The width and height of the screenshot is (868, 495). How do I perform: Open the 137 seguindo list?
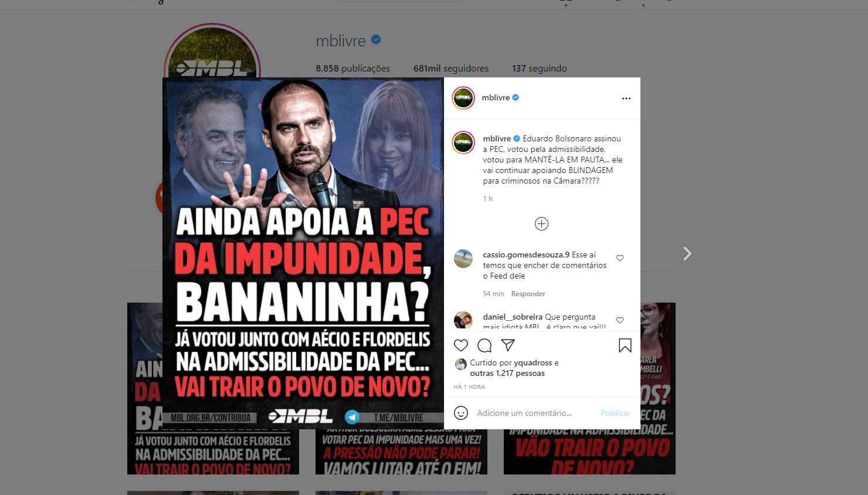(x=540, y=69)
